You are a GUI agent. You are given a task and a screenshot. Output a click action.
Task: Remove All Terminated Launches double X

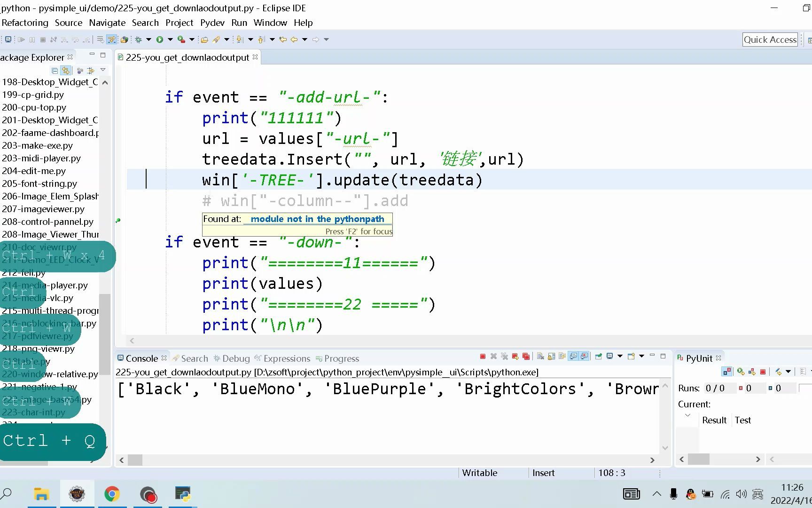click(x=504, y=357)
